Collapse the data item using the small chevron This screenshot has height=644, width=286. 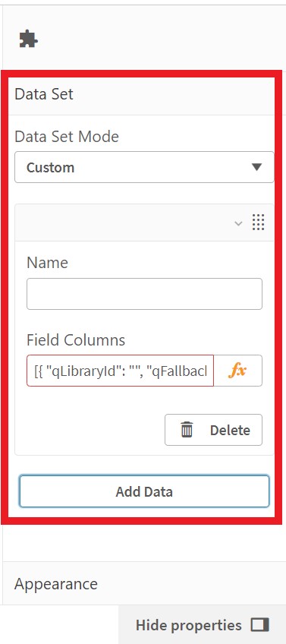click(238, 223)
